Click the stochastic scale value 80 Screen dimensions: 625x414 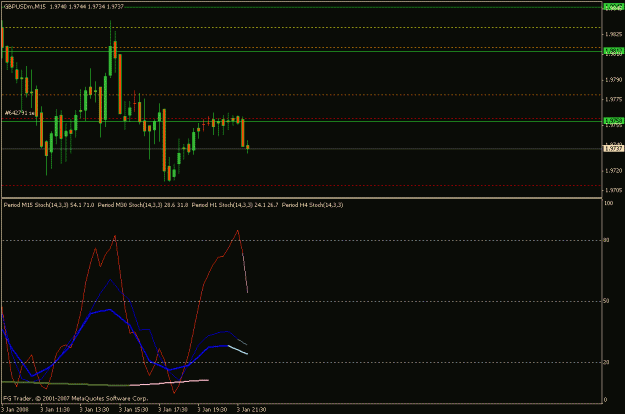(606, 240)
